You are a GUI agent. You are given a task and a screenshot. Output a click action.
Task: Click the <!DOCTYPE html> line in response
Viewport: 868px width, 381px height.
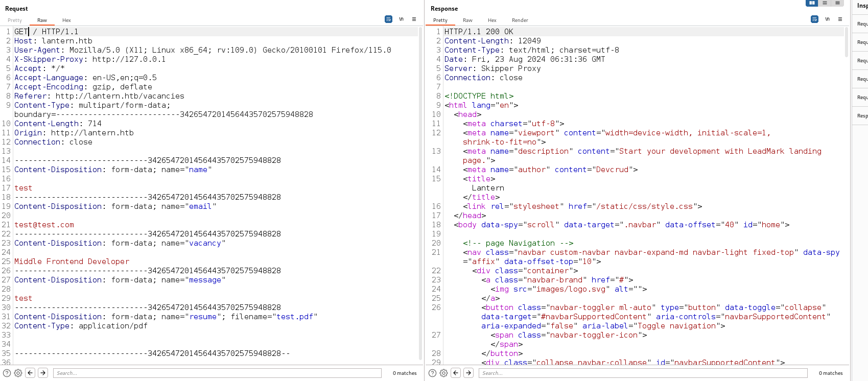[x=479, y=96]
